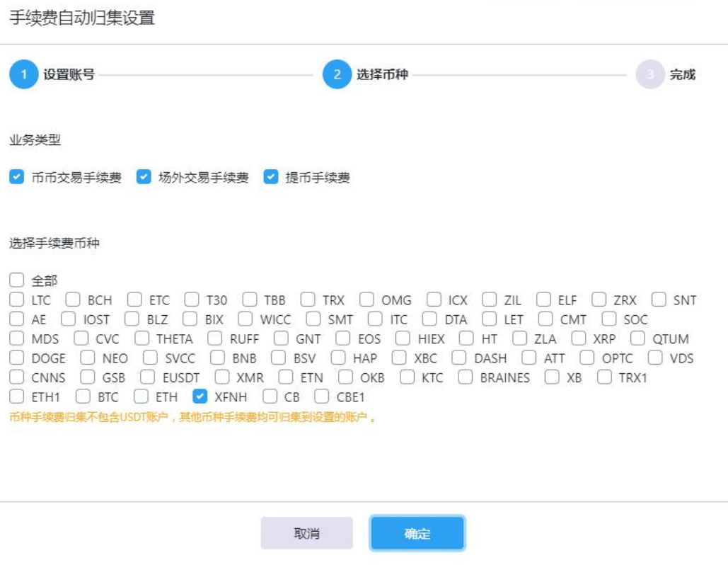Check the GNT currency checkbox
This screenshot has height=565, width=728.
282,338
